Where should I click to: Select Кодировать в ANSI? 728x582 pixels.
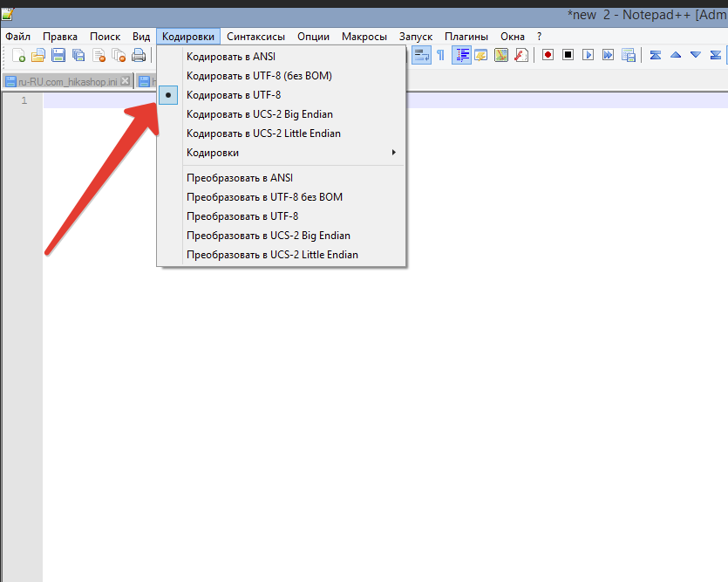pyautogui.click(x=282, y=57)
